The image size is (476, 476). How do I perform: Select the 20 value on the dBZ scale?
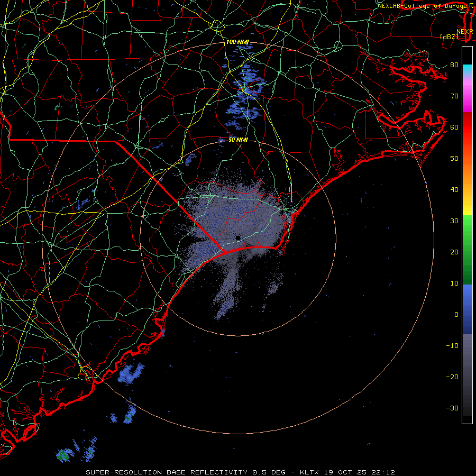[x=454, y=252]
